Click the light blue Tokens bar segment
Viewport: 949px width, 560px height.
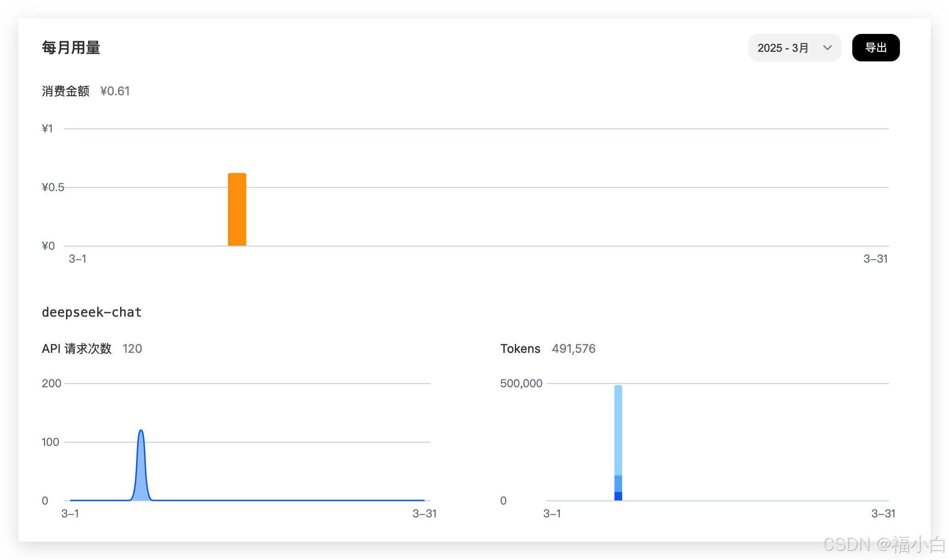[618, 431]
